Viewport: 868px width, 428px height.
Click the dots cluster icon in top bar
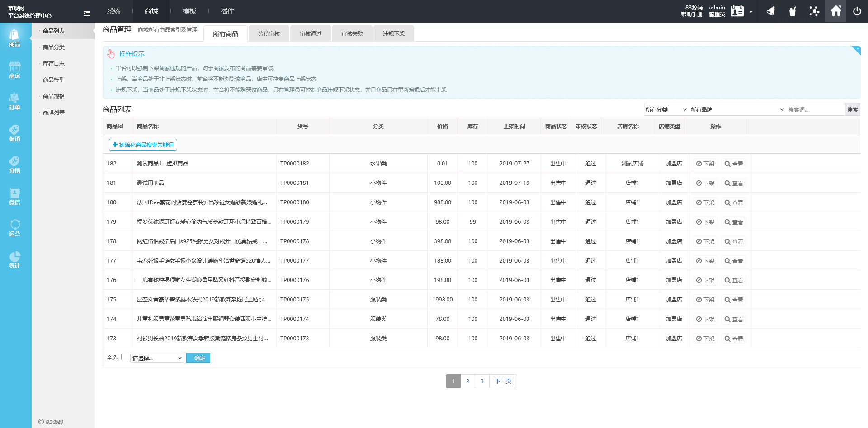(814, 11)
